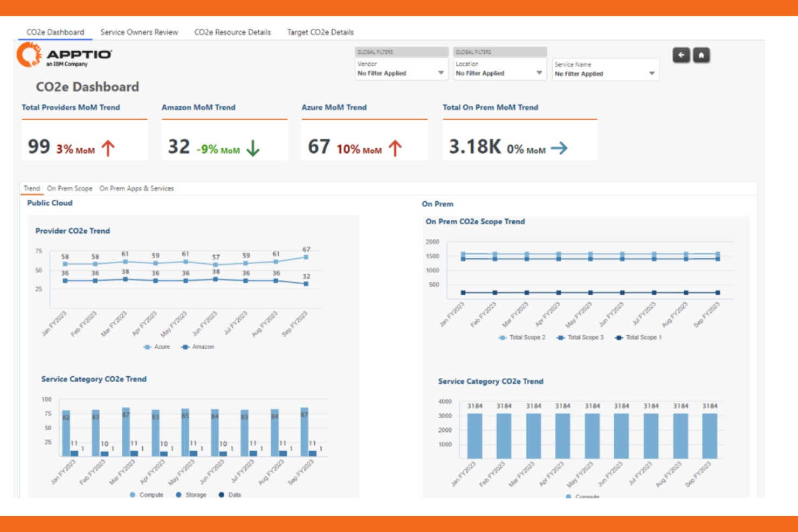Select the On Prem Scope sub-tab
This screenshot has width=798, height=532.
[70, 188]
